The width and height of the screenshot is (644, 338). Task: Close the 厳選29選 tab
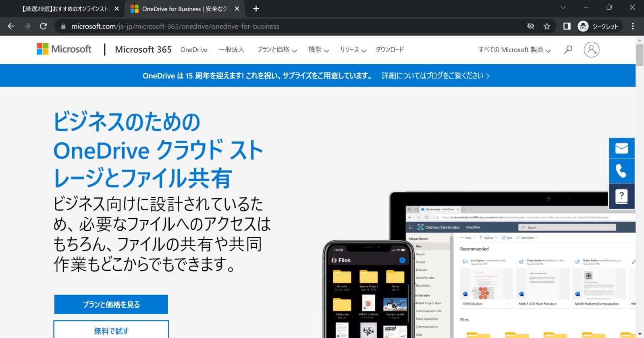[116, 8]
